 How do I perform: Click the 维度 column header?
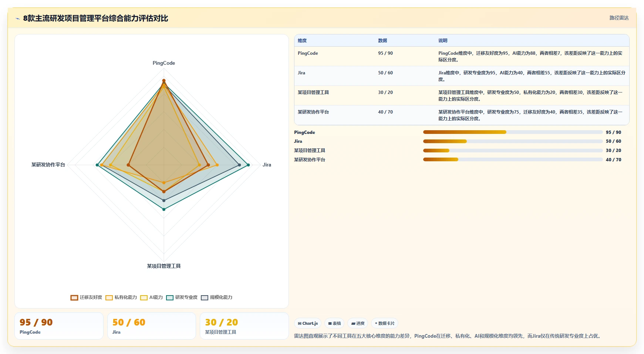pyautogui.click(x=302, y=41)
